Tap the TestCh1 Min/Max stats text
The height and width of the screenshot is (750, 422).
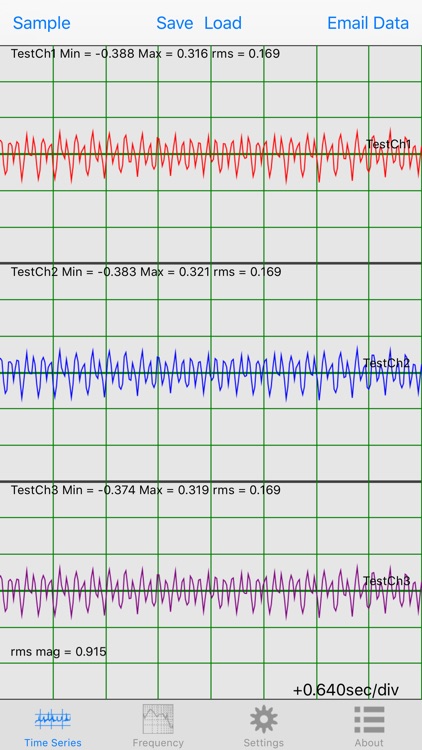coord(145,54)
